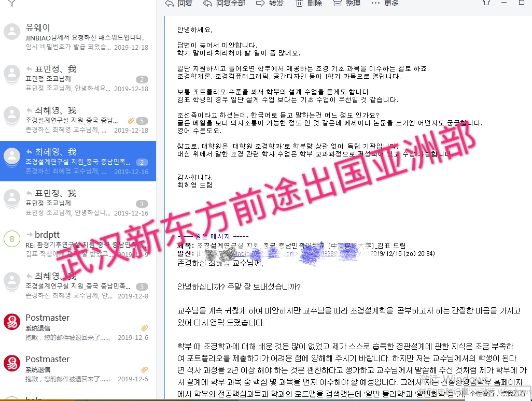The width and height of the screenshot is (532, 401).
Task: Click the replied arrow icon on the selected 2019-12-16 email
Action: coord(30,152)
